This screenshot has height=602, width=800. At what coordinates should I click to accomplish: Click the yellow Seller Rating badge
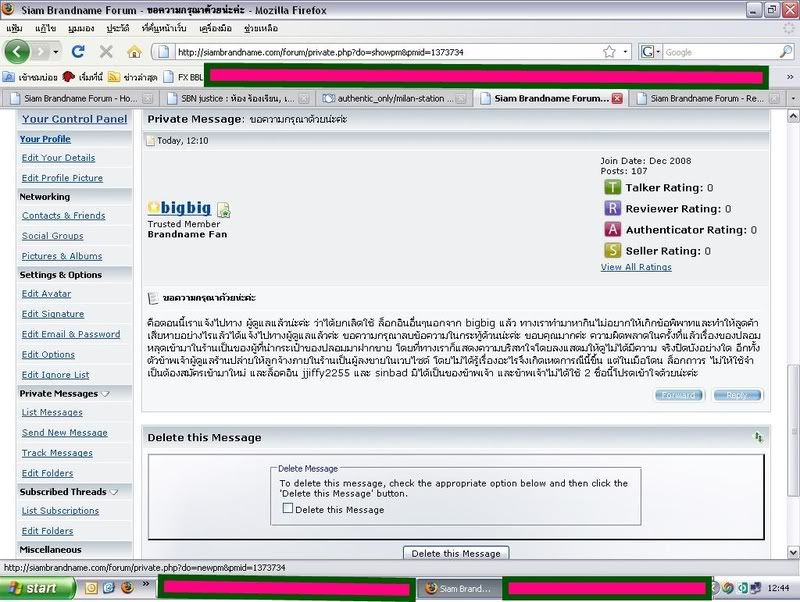611,251
